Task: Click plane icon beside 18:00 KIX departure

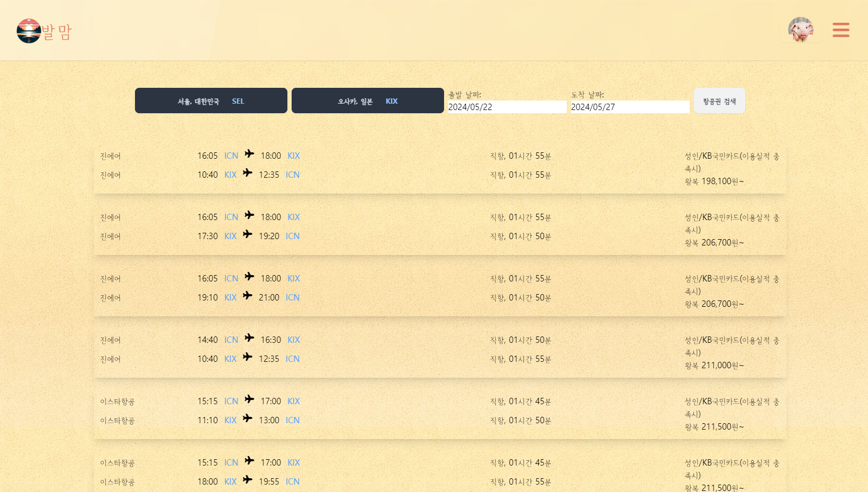Action: pos(248,480)
